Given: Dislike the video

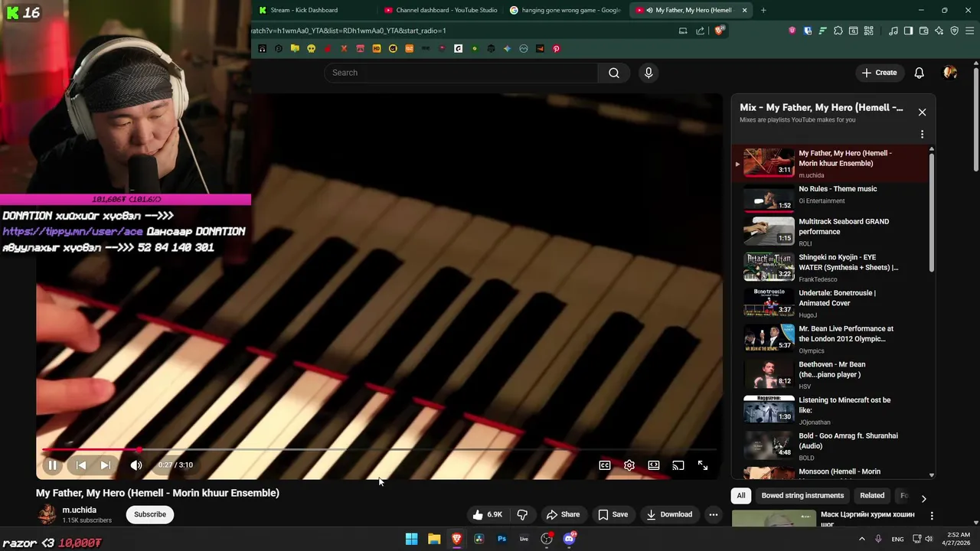Looking at the screenshot, I should click(522, 514).
